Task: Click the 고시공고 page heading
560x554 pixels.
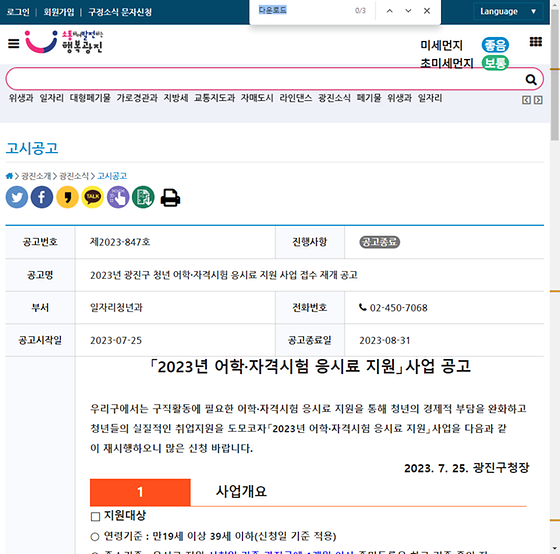Action: click(32, 148)
